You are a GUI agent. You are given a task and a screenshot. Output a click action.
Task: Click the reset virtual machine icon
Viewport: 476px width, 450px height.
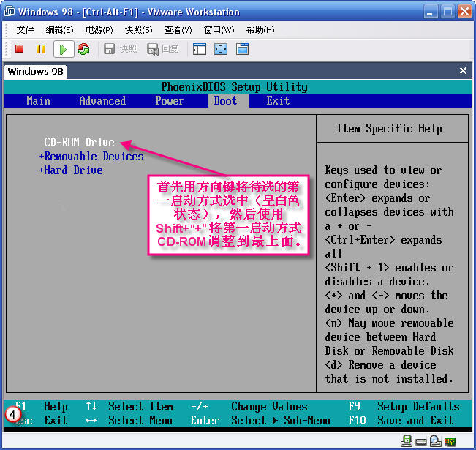tap(83, 49)
